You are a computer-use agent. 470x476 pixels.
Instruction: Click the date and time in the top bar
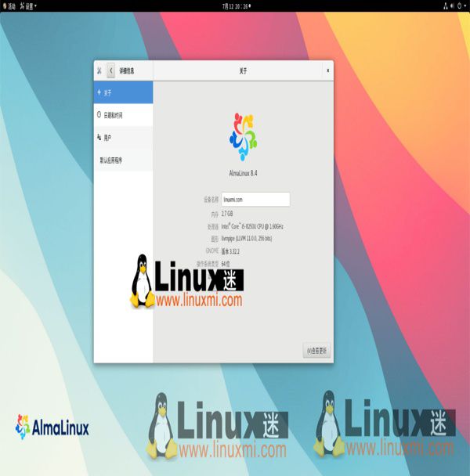tap(236, 6)
